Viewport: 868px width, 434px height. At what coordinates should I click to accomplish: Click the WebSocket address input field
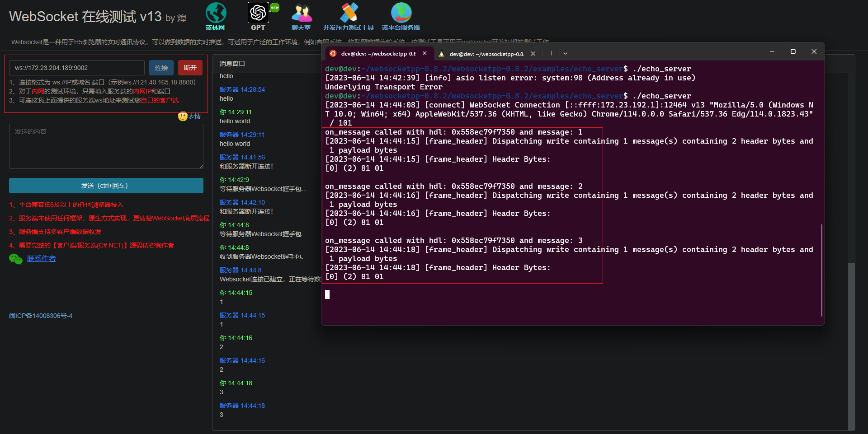(x=77, y=68)
